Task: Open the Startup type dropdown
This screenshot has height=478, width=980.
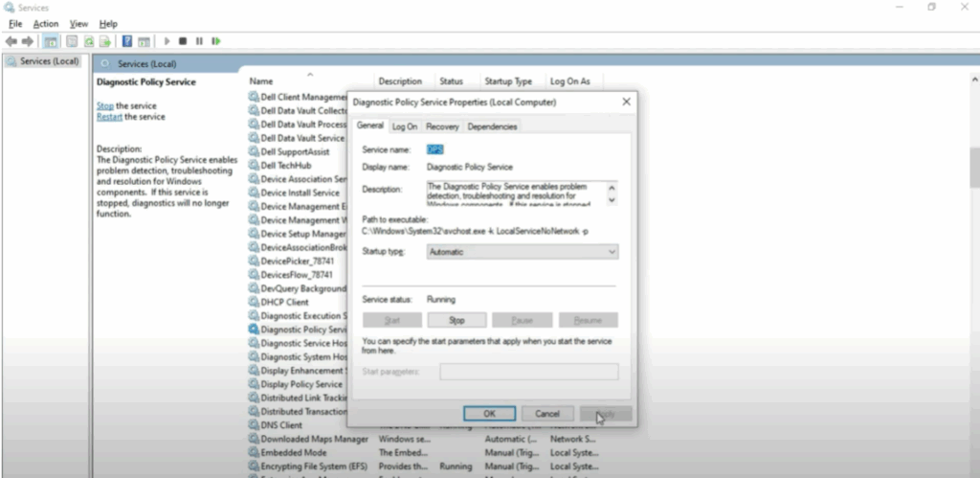Action: coord(523,252)
